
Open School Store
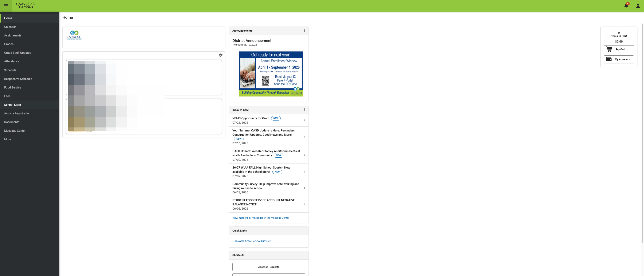click(x=30, y=105)
